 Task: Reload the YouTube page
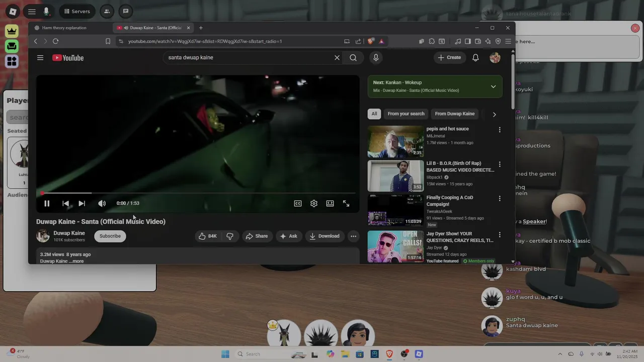tap(55, 41)
